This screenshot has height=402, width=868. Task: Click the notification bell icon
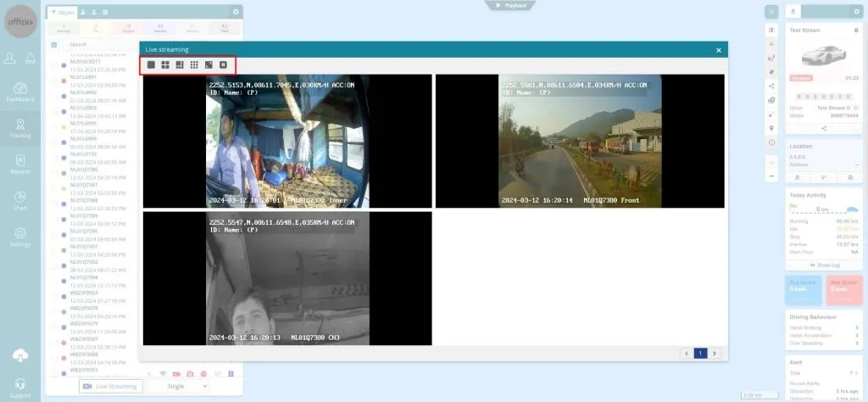(x=31, y=58)
